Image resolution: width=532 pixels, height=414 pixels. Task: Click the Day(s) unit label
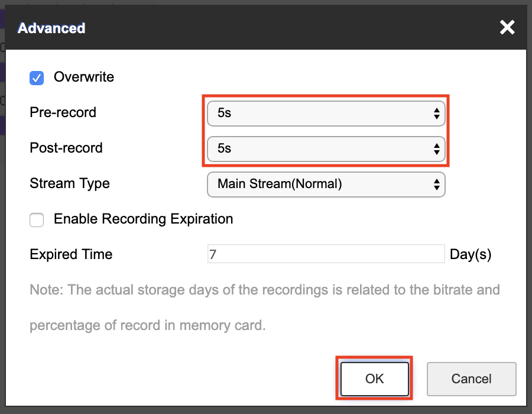pos(471,254)
